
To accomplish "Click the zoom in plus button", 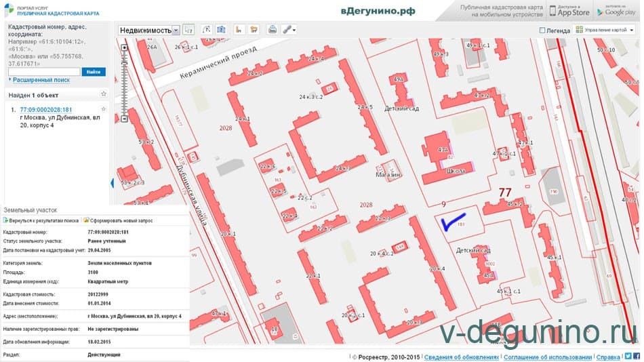I will [x=125, y=48].
